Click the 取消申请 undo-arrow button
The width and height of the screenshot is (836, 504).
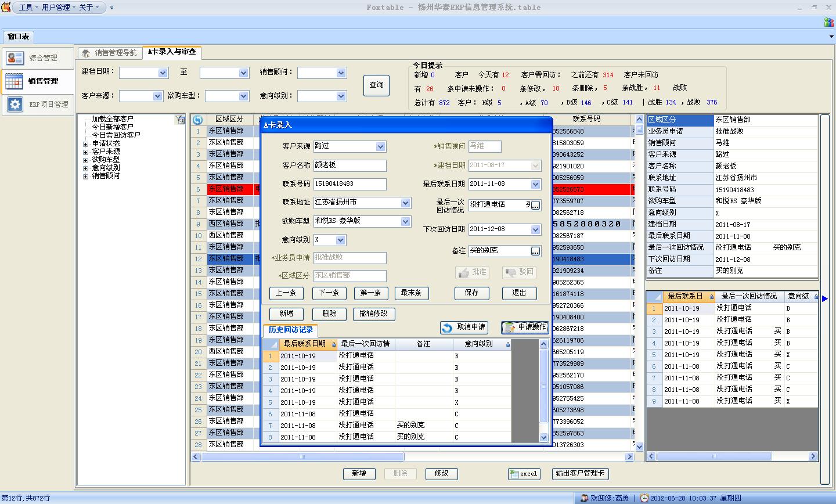click(463, 327)
